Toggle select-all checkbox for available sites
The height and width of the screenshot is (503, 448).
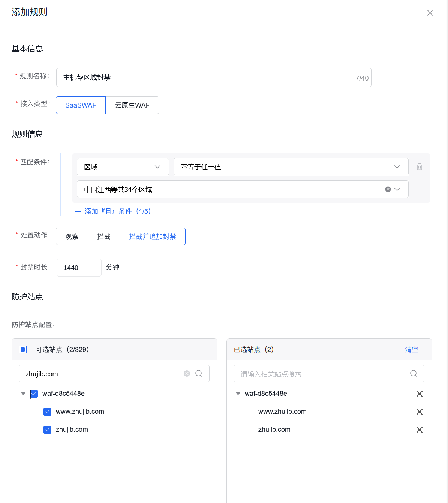(x=23, y=350)
